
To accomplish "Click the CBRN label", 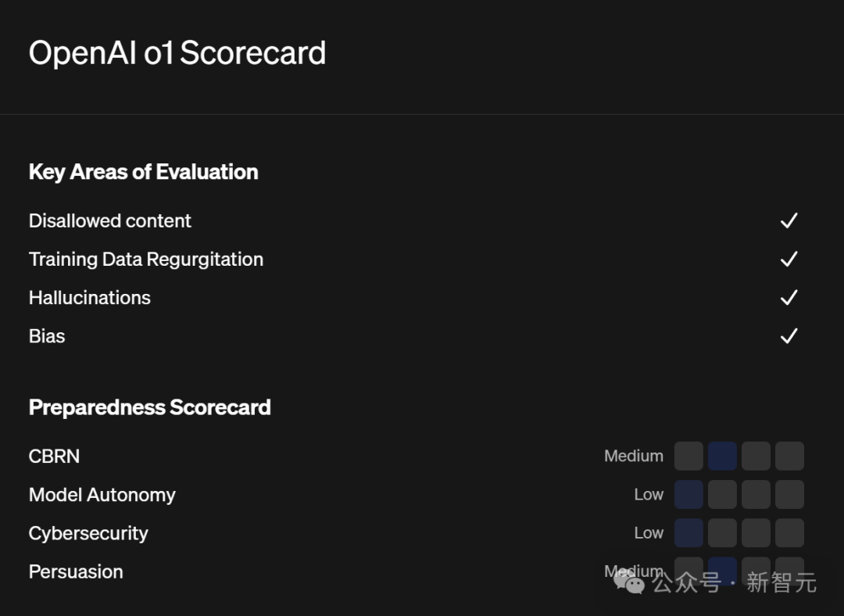I will click(54, 456).
